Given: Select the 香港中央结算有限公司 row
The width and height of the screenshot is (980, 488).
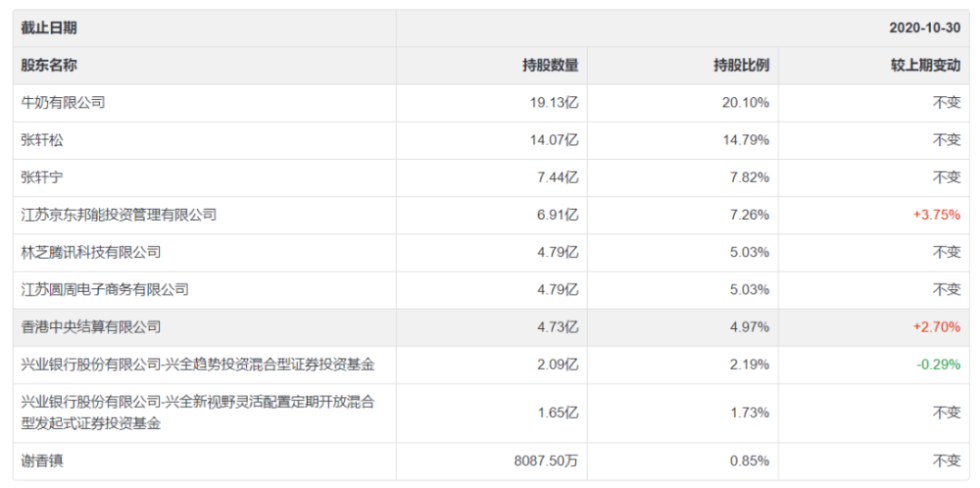Looking at the screenshot, I should pos(490,327).
